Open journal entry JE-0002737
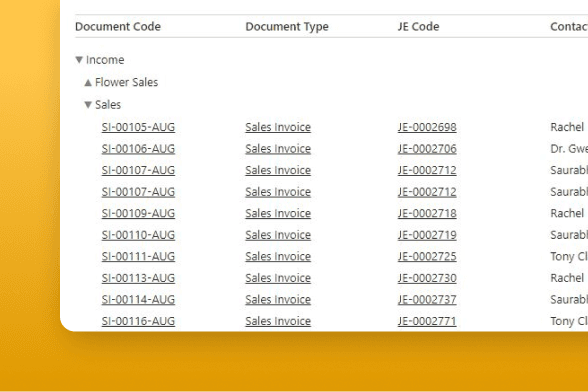The height and width of the screenshot is (392, 588). coord(427,299)
